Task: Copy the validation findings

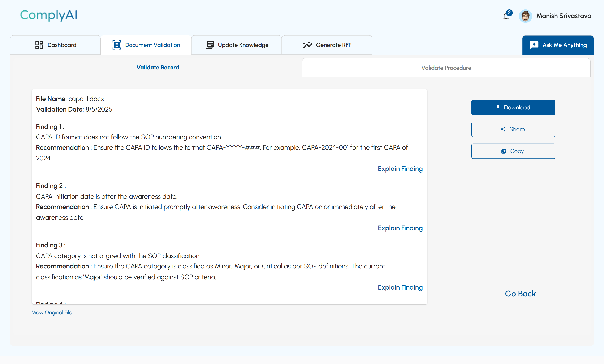Action: pyautogui.click(x=513, y=151)
